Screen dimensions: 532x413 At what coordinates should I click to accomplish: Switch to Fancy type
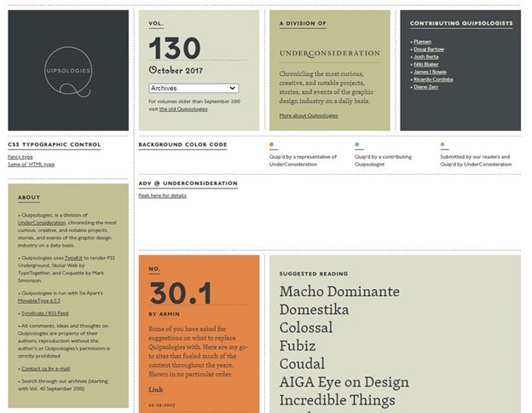20,157
